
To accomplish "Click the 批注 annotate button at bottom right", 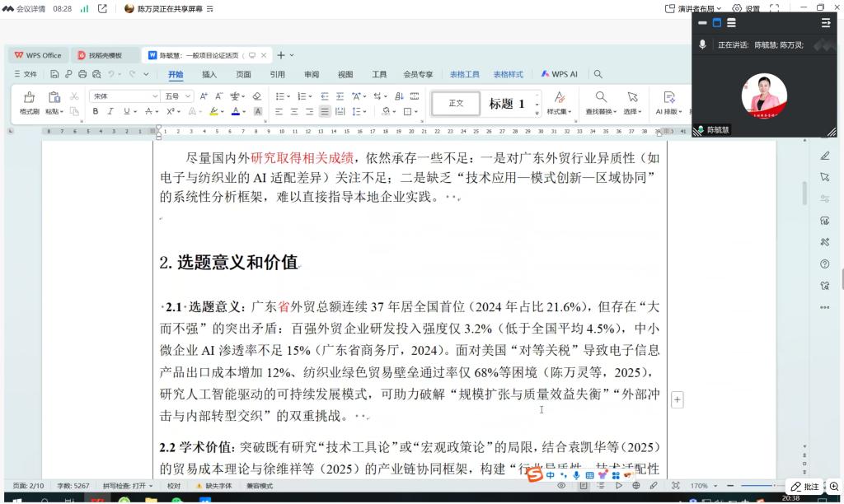I will (804, 487).
